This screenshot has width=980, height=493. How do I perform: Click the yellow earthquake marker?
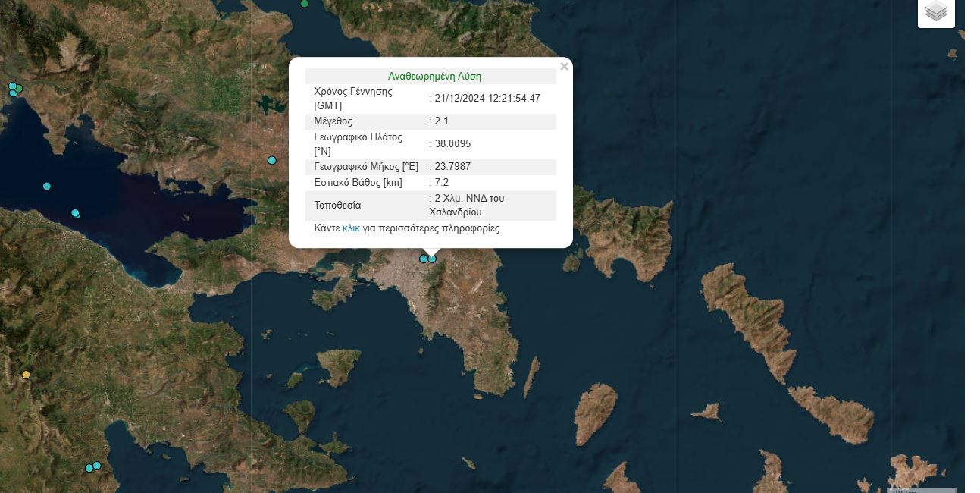pyautogui.click(x=26, y=375)
